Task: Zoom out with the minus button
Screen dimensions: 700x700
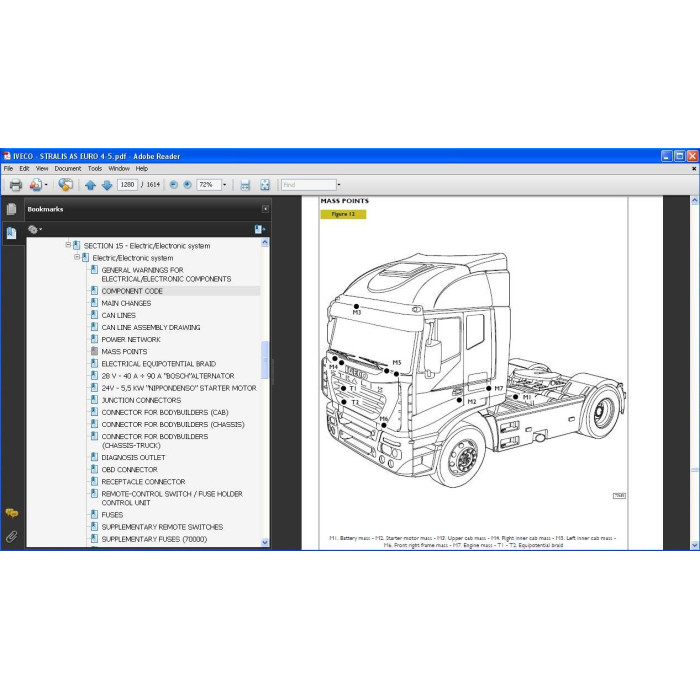Action: coord(174,184)
